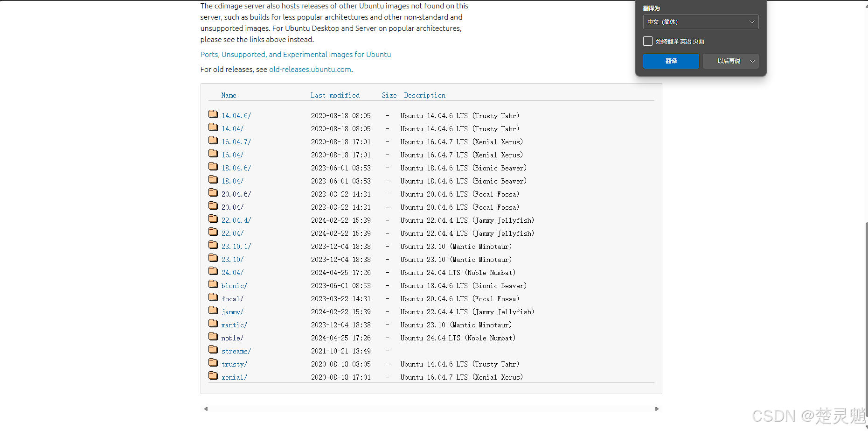Click the folder icon beside 23.10/
This screenshot has height=431, width=868.
pos(213,258)
